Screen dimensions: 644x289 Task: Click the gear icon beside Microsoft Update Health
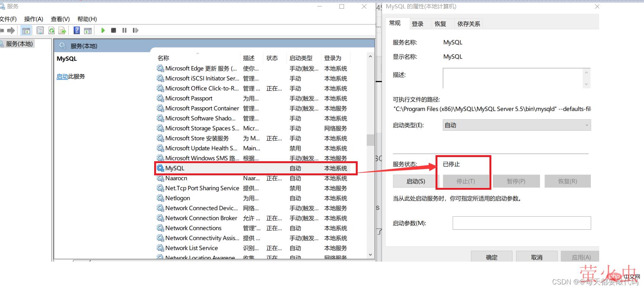tap(161, 148)
